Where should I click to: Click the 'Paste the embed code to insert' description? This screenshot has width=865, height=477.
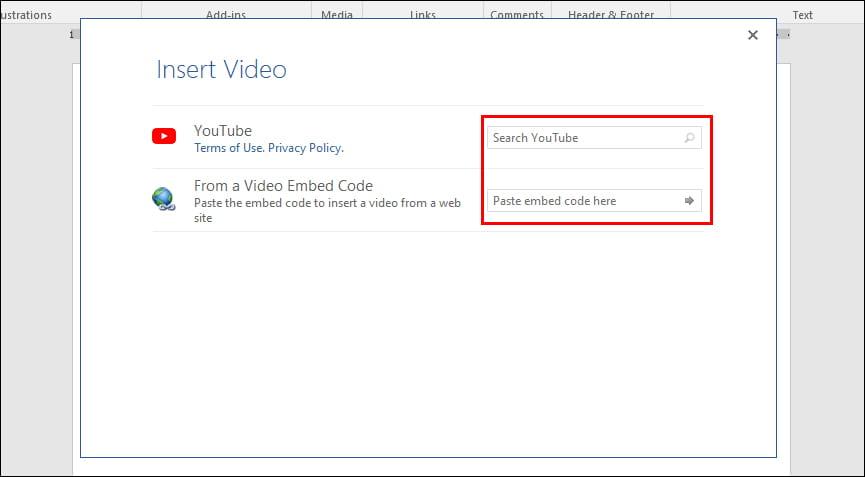point(327,210)
